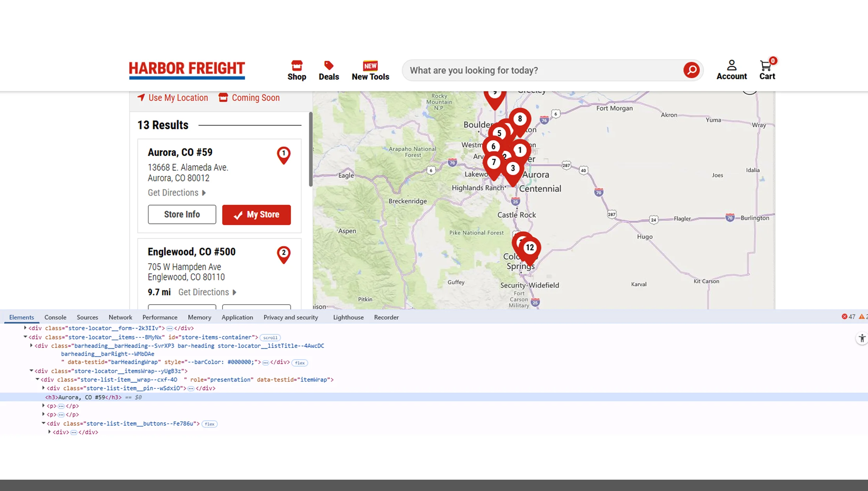Open the Performance tab
This screenshot has width=868, height=491.
click(160, 317)
